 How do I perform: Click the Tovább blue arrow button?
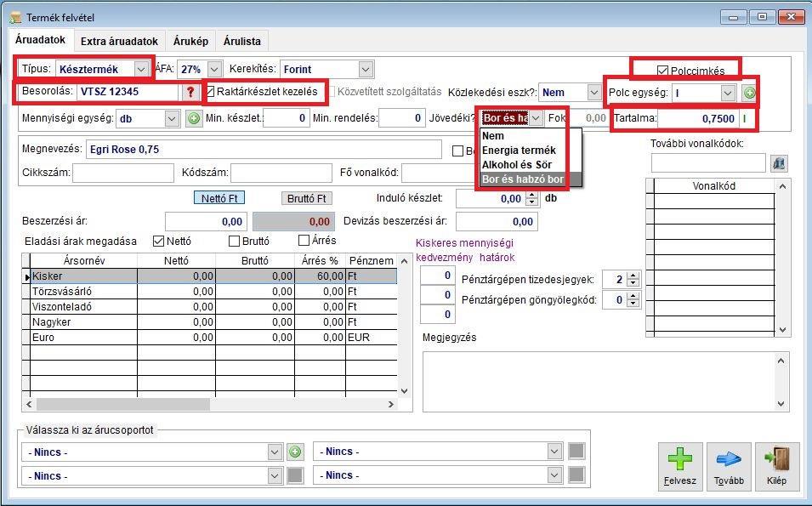[x=729, y=466]
